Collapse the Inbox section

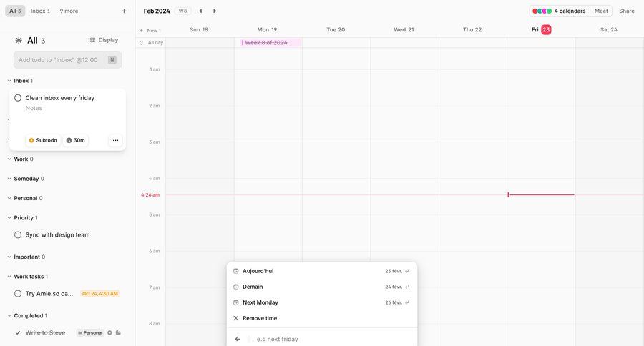tap(9, 81)
